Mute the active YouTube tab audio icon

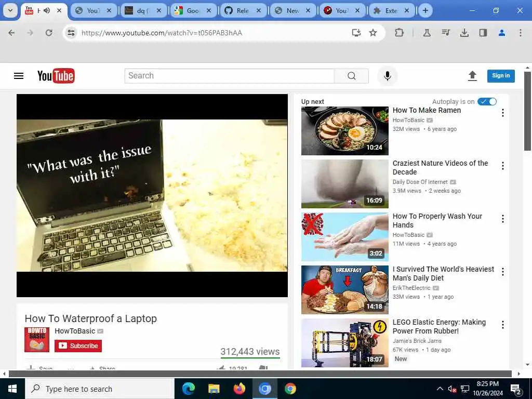click(x=47, y=10)
